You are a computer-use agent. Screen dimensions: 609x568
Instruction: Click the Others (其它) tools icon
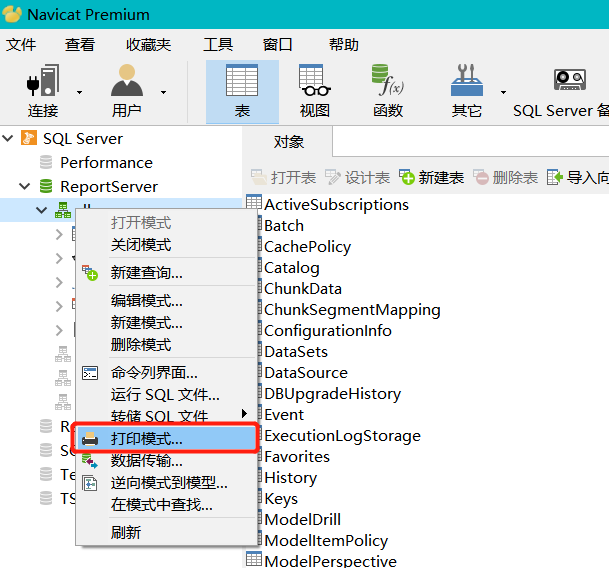pyautogui.click(x=466, y=80)
